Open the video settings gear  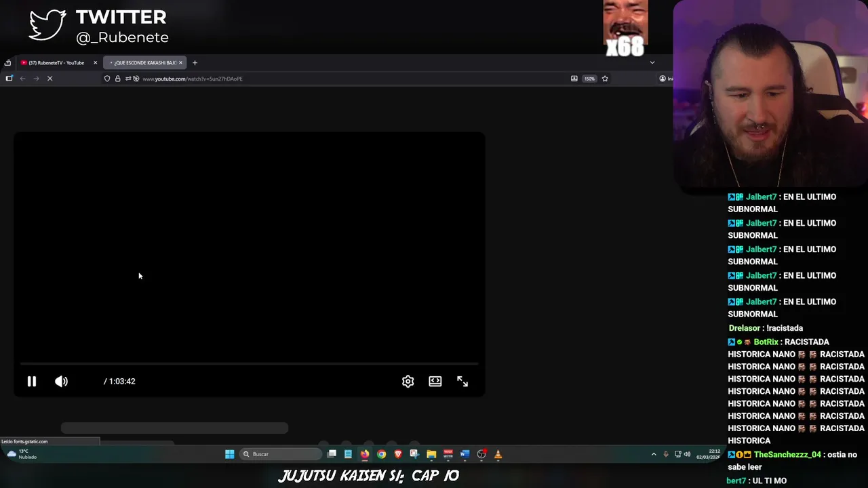click(x=408, y=382)
